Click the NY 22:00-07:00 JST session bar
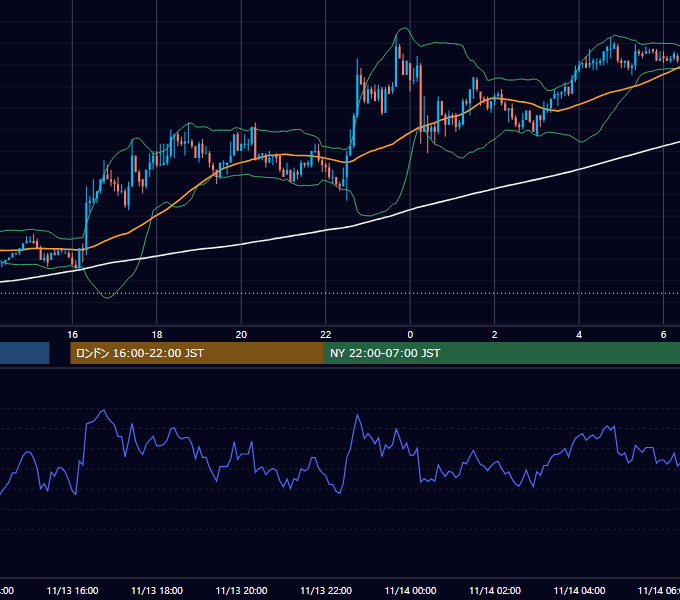The height and width of the screenshot is (600, 680). 502,353
